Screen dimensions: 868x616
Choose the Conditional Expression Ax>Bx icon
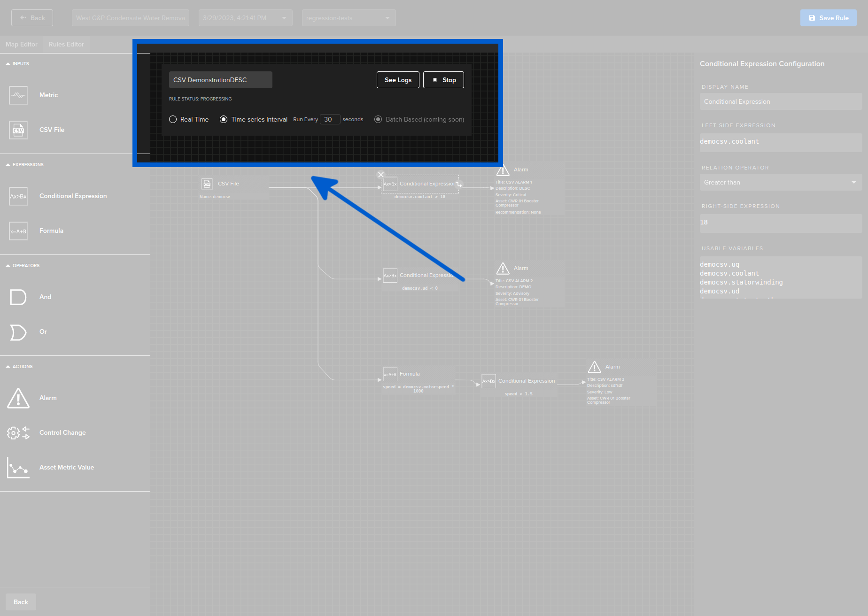point(18,196)
